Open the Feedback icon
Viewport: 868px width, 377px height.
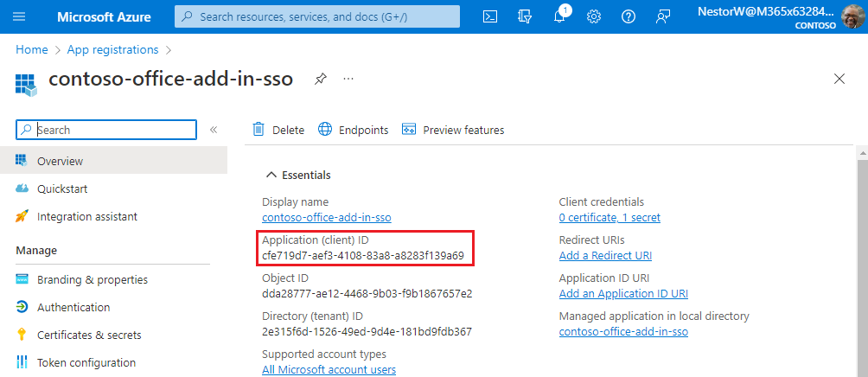point(662,16)
